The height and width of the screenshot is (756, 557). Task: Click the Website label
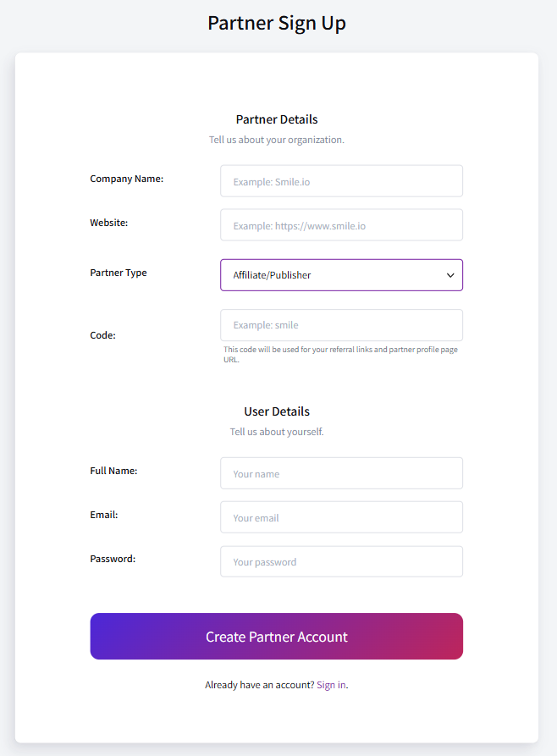tap(108, 222)
